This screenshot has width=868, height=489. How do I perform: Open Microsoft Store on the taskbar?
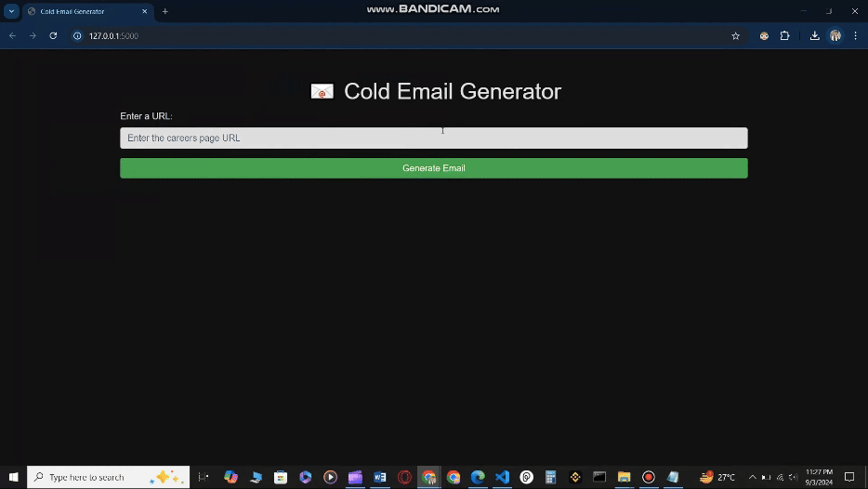click(x=281, y=477)
